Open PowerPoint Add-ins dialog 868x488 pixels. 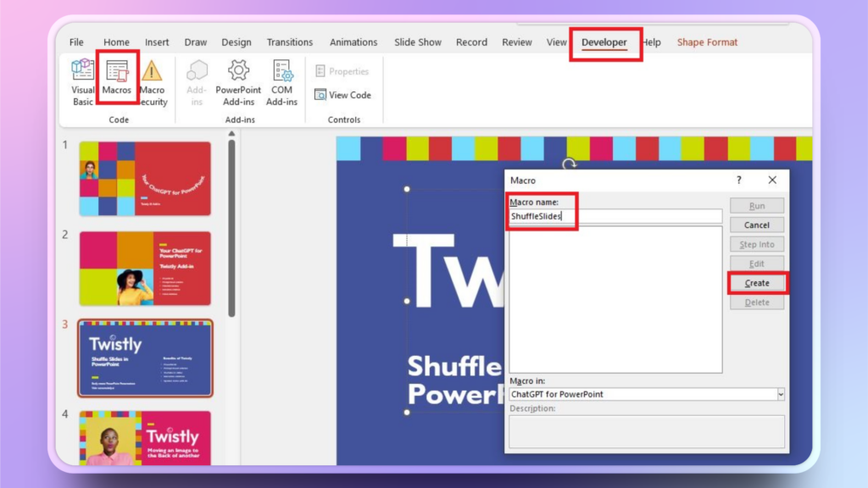pos(238,82)
